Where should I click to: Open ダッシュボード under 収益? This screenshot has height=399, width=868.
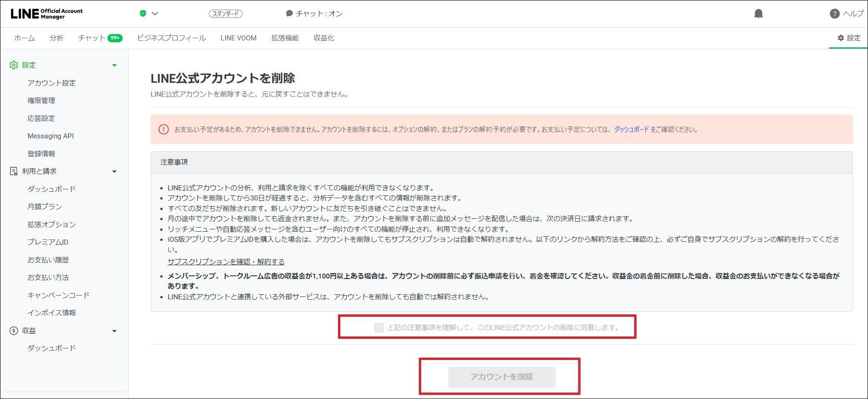(51, 348)
